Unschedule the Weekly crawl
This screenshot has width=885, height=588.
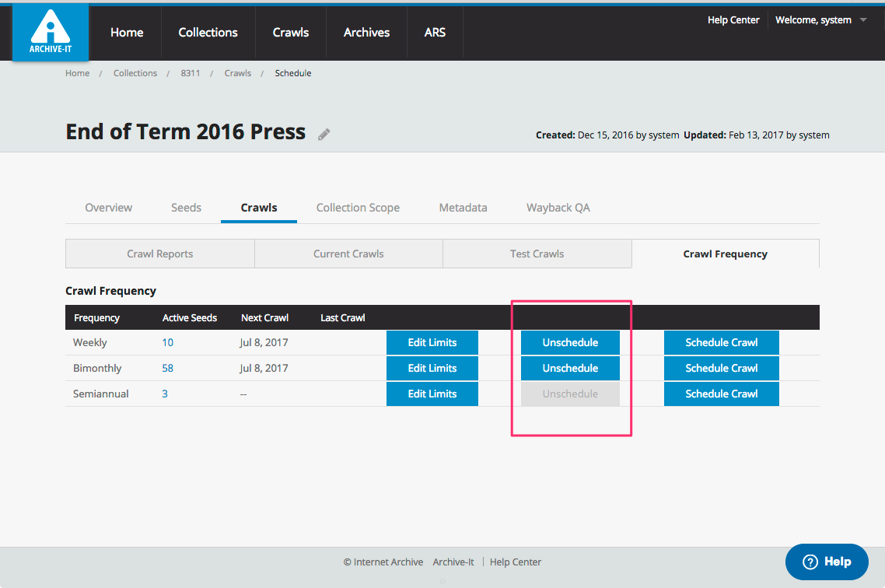pos(570,342)
